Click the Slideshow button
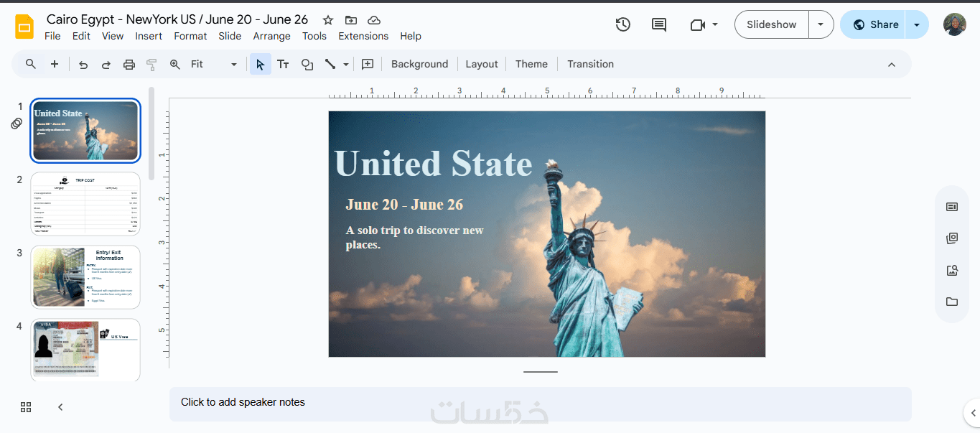Screen dimensions: 980x433 772,24
